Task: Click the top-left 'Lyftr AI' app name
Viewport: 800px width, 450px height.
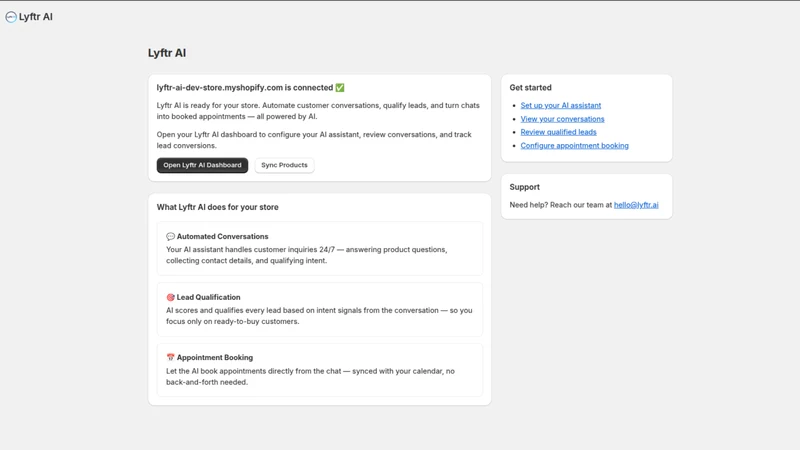Action: tap(36, 17)
